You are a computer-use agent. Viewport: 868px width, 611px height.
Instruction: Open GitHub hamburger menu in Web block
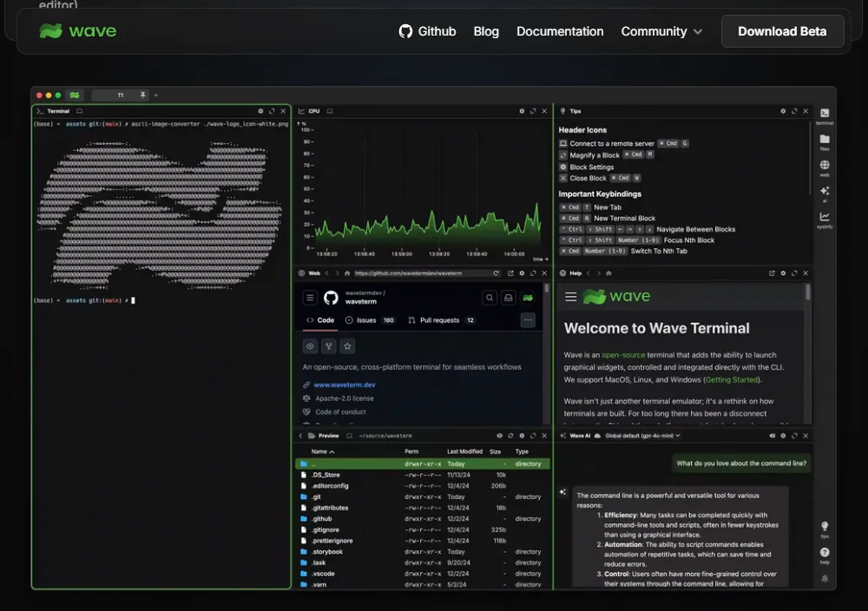click(310, 298)
